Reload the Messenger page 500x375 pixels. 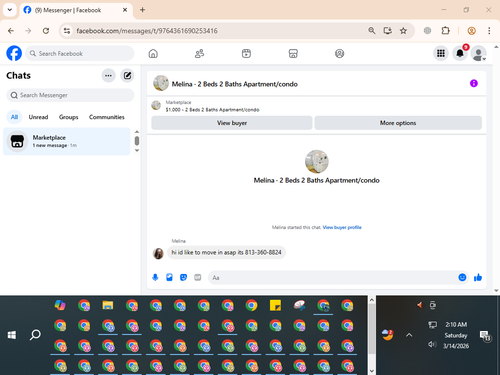click(46, 31)
